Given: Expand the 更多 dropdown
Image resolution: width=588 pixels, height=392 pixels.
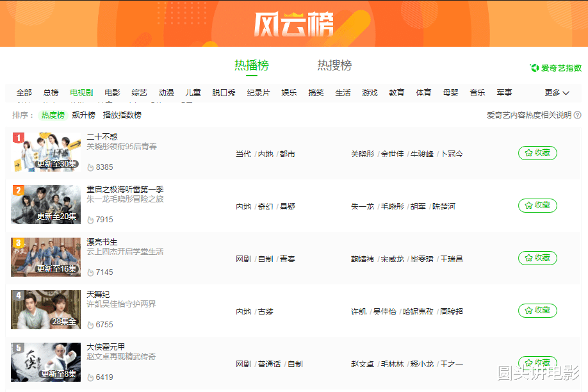Looking at the screenshot, I should [556, 92].
